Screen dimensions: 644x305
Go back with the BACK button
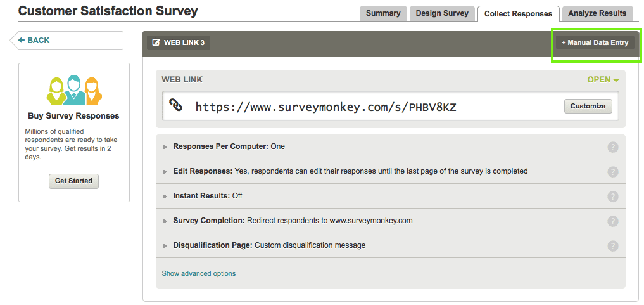(66, 41)
